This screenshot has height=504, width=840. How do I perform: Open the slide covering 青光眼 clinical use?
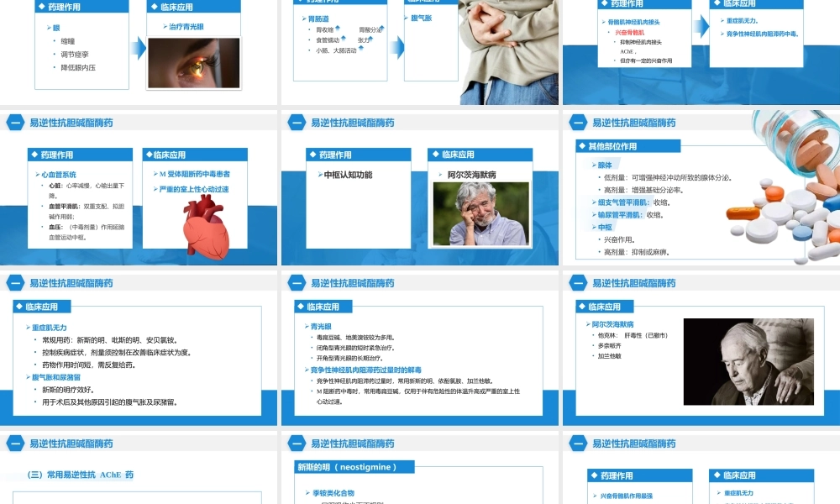point(419,348)
